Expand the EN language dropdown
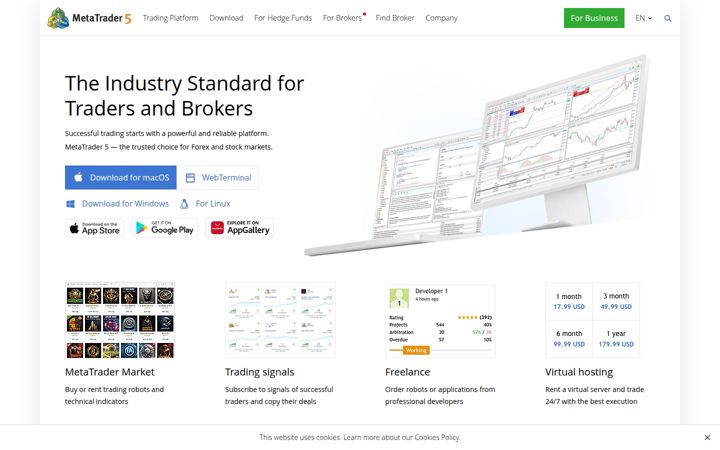Image resolution: width=720 pixels, height=450 pixels. 643,18
